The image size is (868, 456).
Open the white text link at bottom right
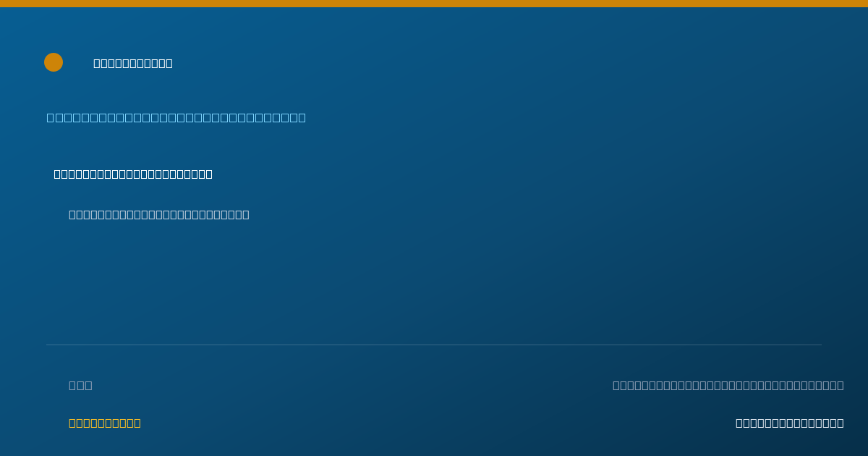tap(790, 423)
